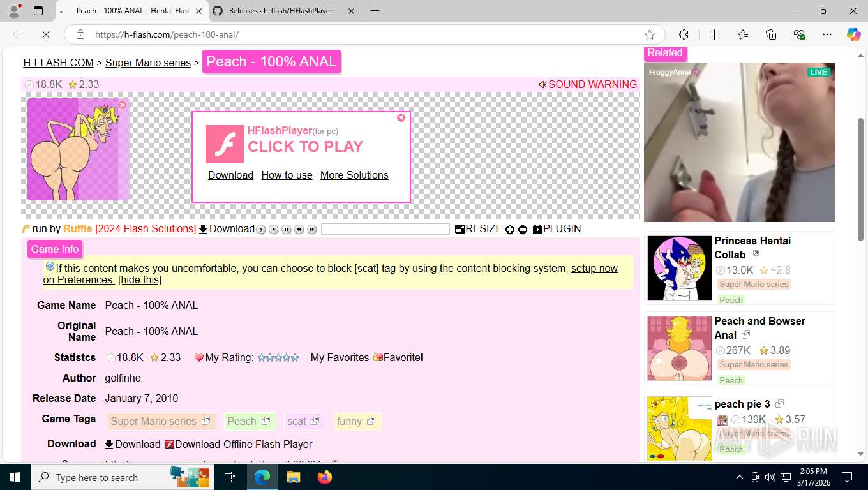Open Edge Settings and more menu
The image size is (868, 490).
[827, 34]
